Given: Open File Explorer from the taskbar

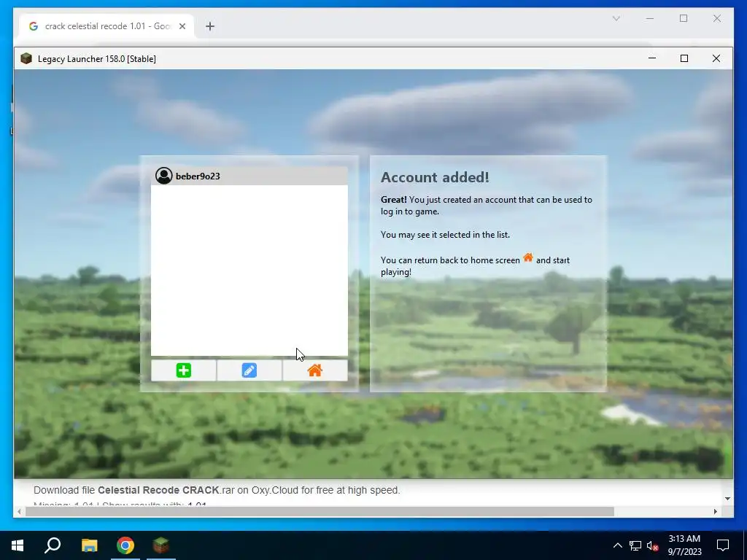Looking at the screenshot, I should [89, 545].
